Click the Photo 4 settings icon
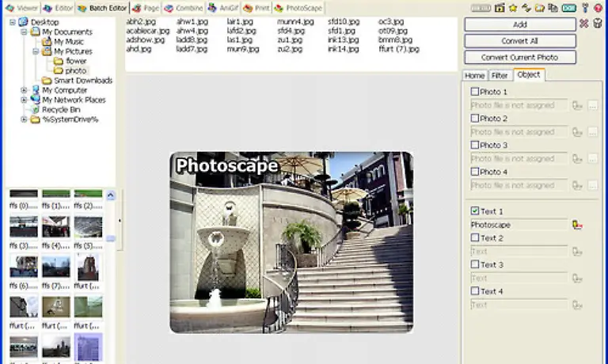The height and width of the screenshot is (364, 608). click(x=577, y=185)
